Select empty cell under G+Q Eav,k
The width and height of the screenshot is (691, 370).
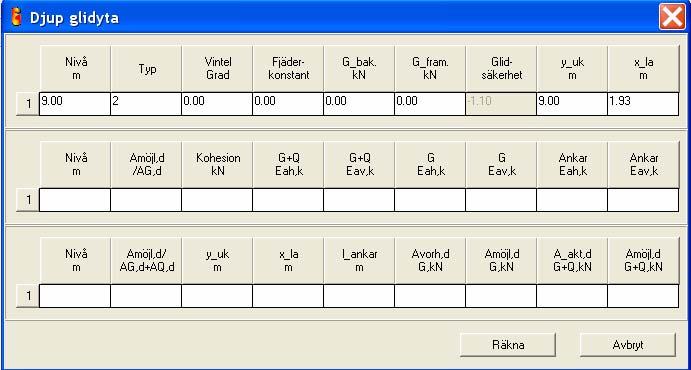[359, 200]
